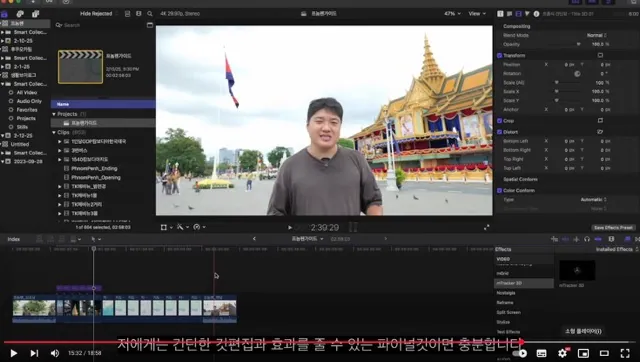640x362 pixels.
Task: Open YouTube settings gear
Action: (562, 353)
